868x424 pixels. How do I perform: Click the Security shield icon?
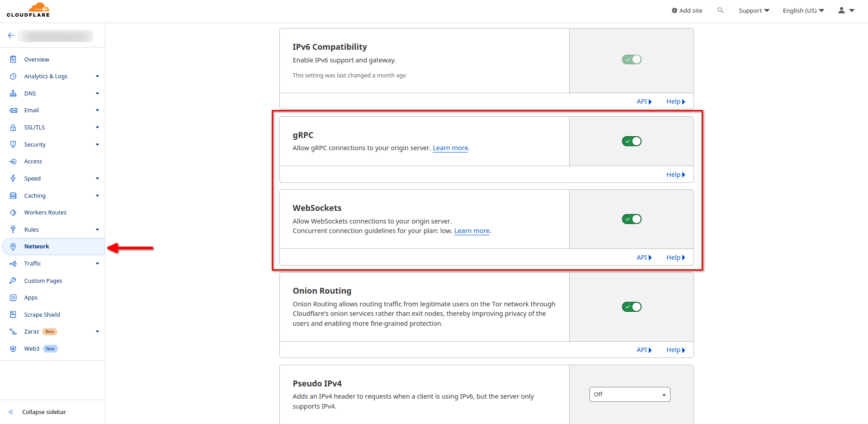click(13, 144)
